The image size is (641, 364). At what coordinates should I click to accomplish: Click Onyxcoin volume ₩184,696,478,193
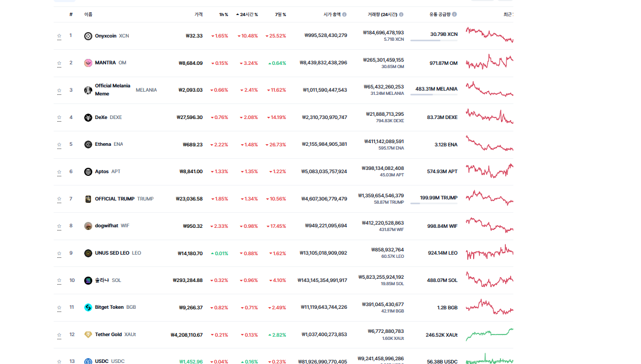[383, 33]
